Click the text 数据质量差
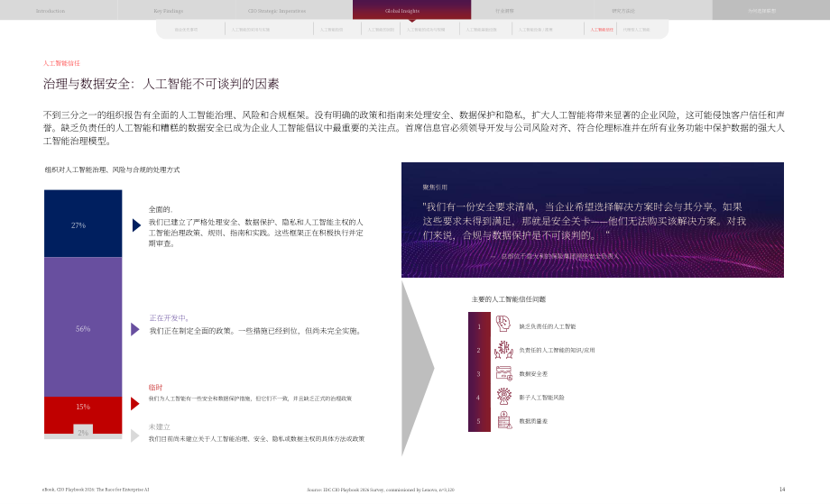Screen dimensions: 830x504 click(x=533, y=421)
